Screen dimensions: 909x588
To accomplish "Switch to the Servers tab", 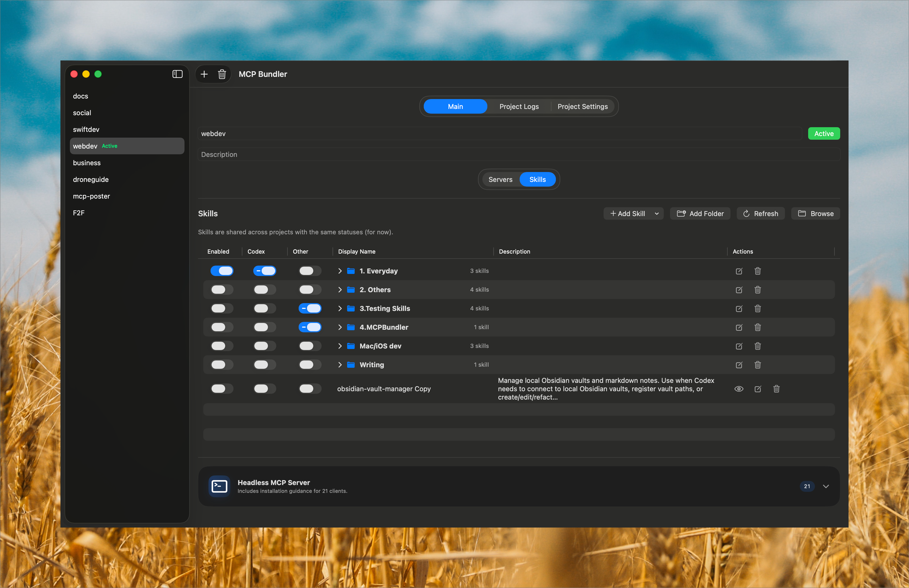I will 500,180.
